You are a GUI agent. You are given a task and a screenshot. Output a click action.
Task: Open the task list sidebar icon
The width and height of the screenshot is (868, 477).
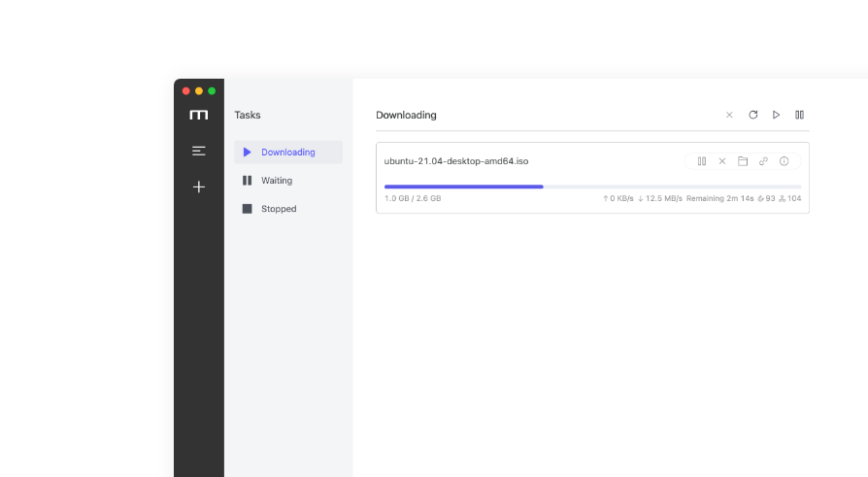[198, 151]
